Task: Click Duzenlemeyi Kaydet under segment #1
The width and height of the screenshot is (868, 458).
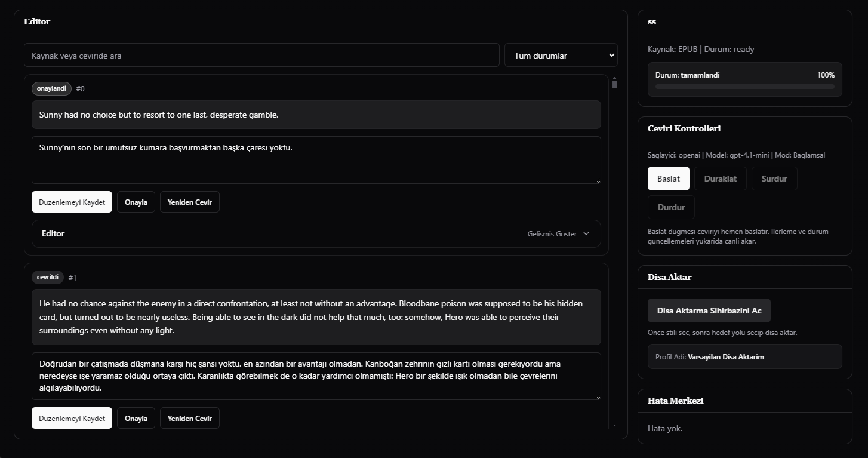Action: tap(72, 419)
